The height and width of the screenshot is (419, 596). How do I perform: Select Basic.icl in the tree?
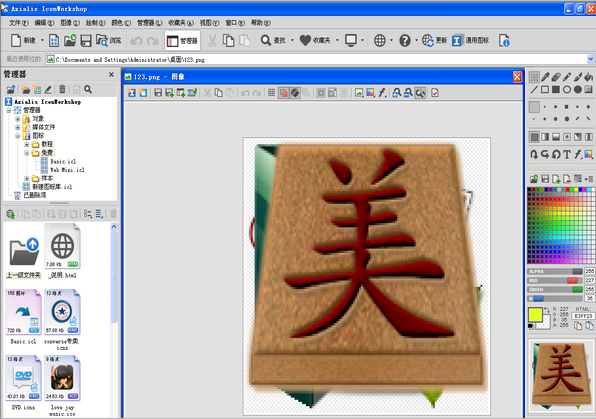tap(63, 162)
